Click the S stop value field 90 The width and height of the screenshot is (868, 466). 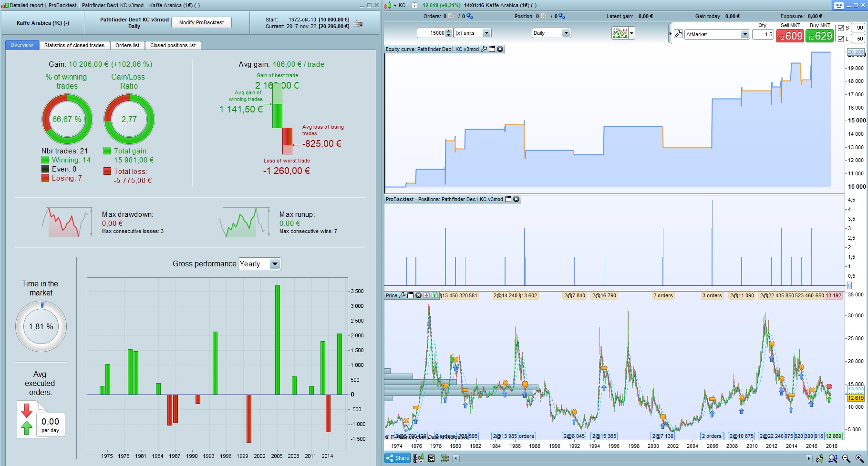point(858,28)
